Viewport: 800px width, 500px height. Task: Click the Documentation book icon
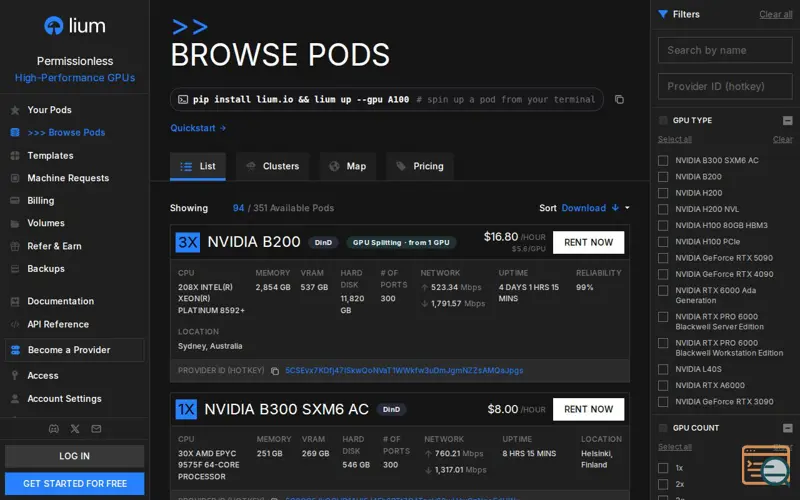(x=15, y=302)
